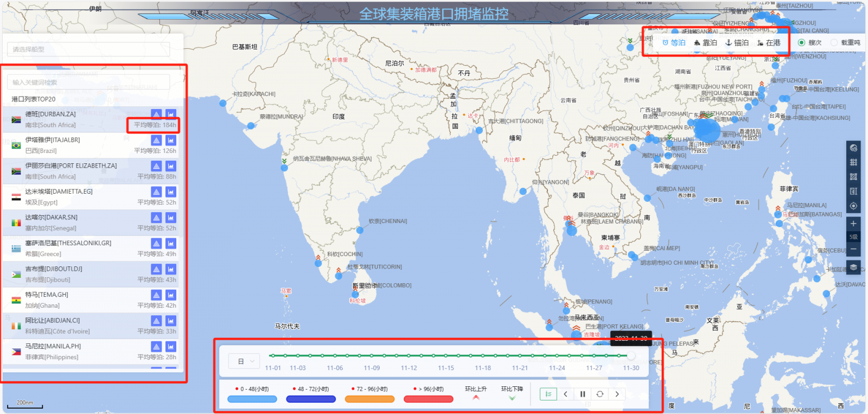Open map icon for Tema port
The image size is (868, 414).
click(156, 295)
